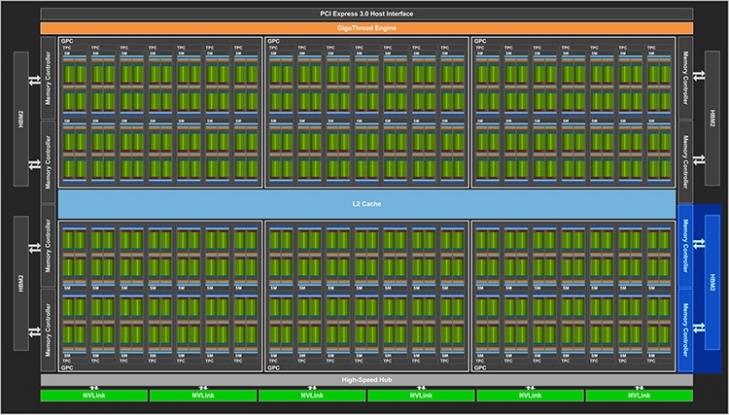Click the arrows icon above leftmost NVLink
Image resolution: width=729 pixels, height=415 pixels.
93,387
